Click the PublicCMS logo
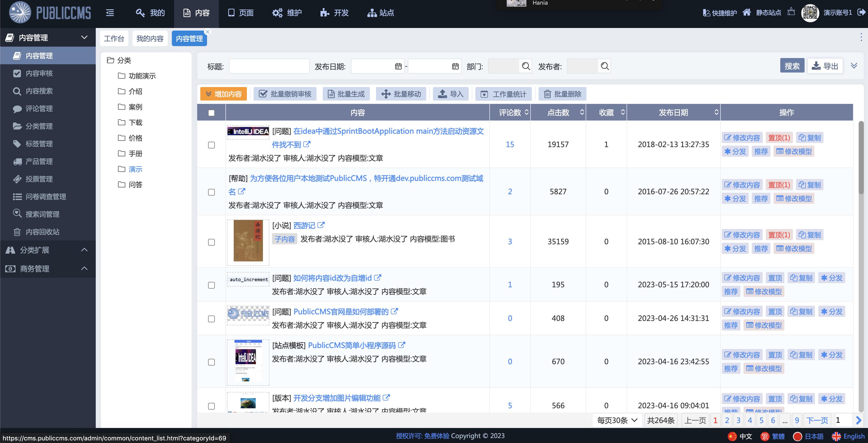This screenshot has height=443, width=868. point(50,12)
